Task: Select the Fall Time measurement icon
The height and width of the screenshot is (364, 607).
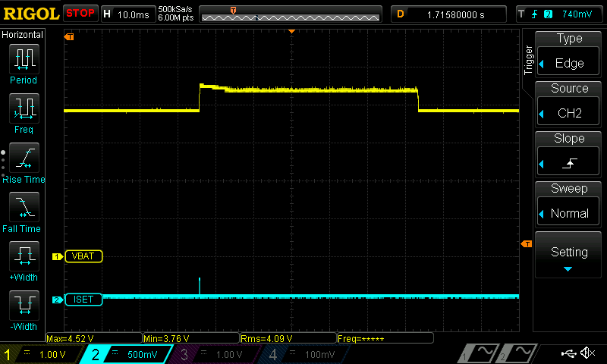Action: pos(24,207)
